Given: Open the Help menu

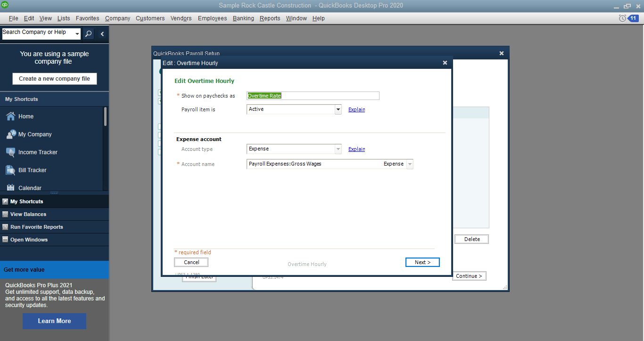Looking at the screenshot, I should (319, 18).
